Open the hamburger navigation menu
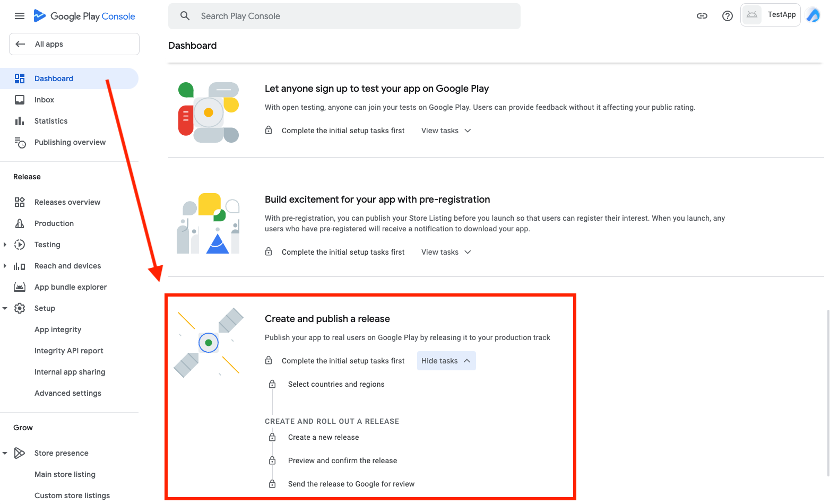 coord(20,16)
